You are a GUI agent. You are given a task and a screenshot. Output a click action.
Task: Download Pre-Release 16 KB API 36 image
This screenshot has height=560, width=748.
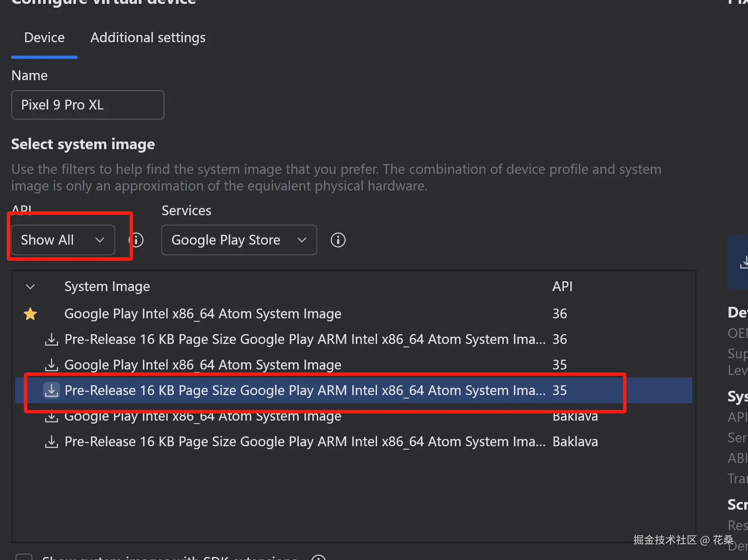(x=52, y=340)
